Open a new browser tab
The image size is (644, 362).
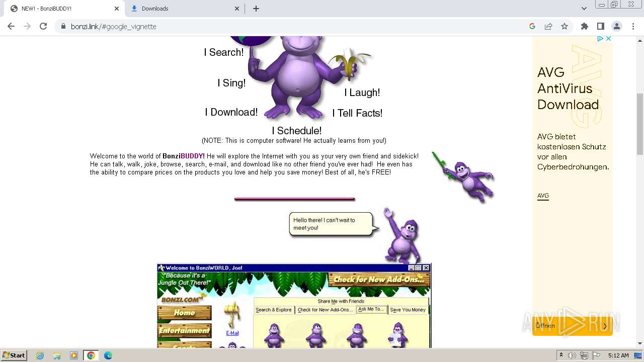click(x=256, y=9)
